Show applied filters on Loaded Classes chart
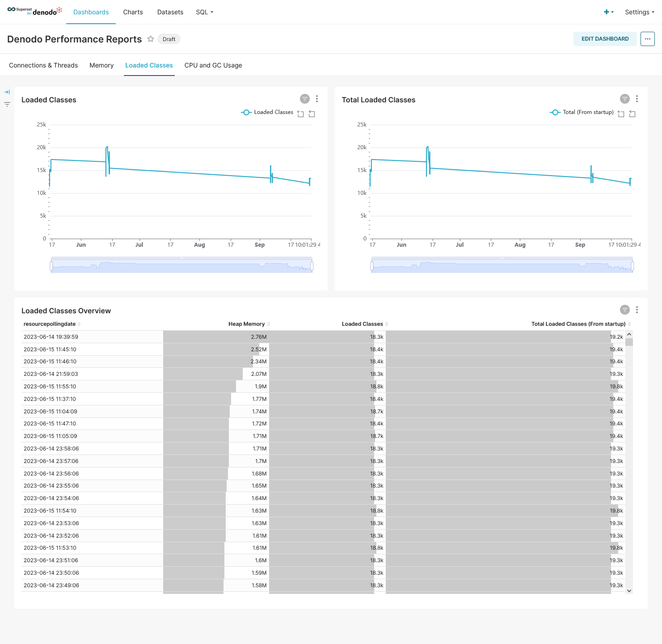The width and height of the screenshot is (662, 644). pyautogui.click(x=305, y=99)
